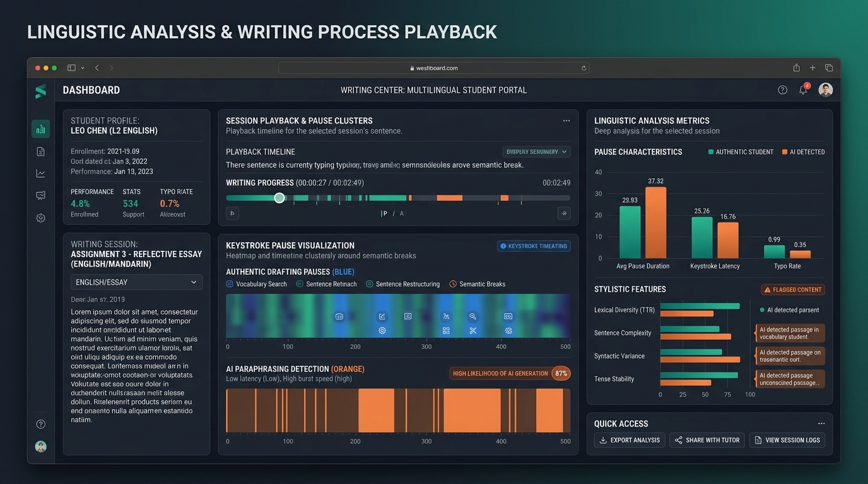Viewport: 868px width, 484px height.
Task: Open the profile avatar in the header
Action: tap(826, 90)
